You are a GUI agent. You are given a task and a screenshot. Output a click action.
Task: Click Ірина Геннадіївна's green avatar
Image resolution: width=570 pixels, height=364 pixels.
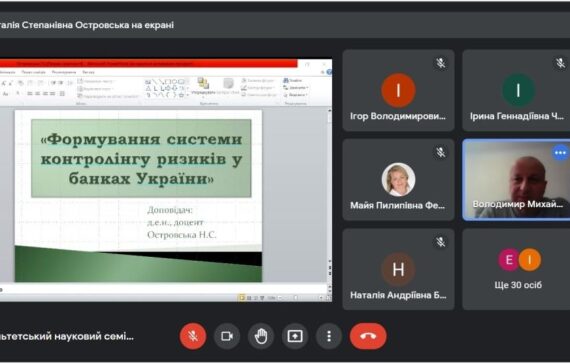pos(518,90)
